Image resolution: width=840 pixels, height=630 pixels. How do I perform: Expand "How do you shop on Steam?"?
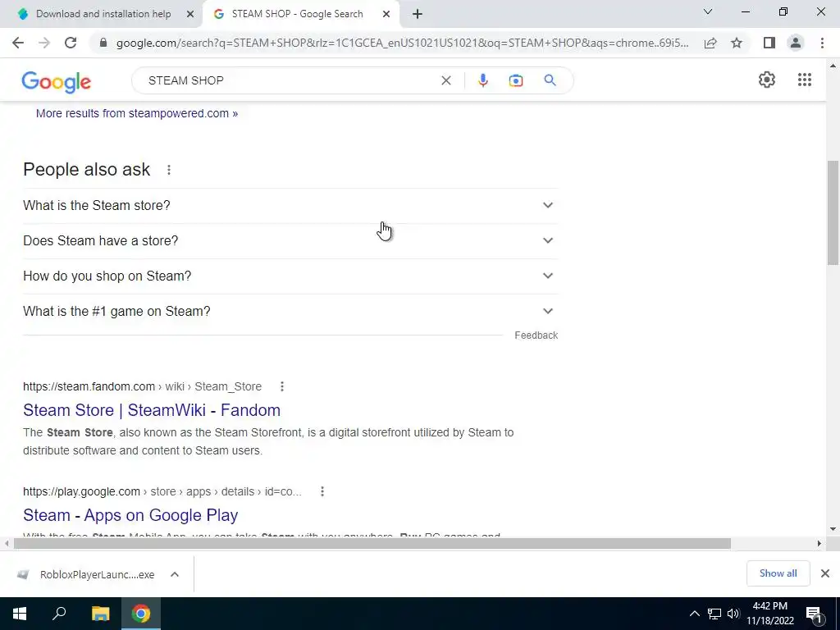(290, 276)
